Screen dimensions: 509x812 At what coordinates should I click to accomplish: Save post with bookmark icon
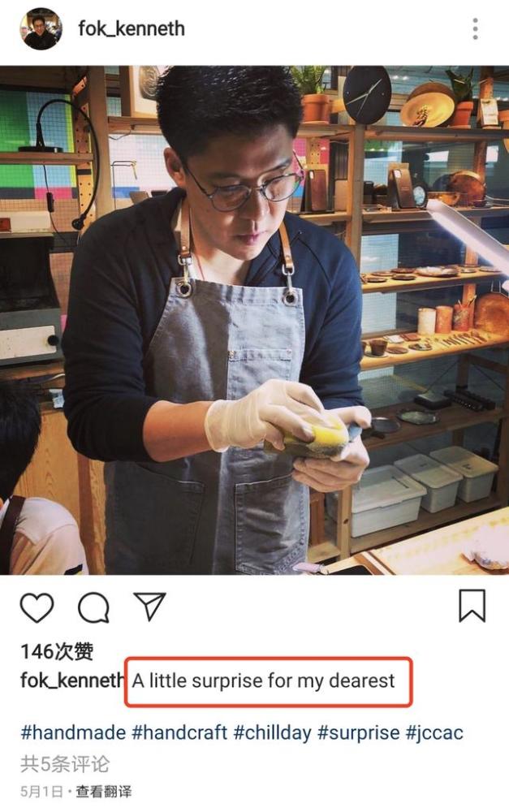[x=472, y=605]
